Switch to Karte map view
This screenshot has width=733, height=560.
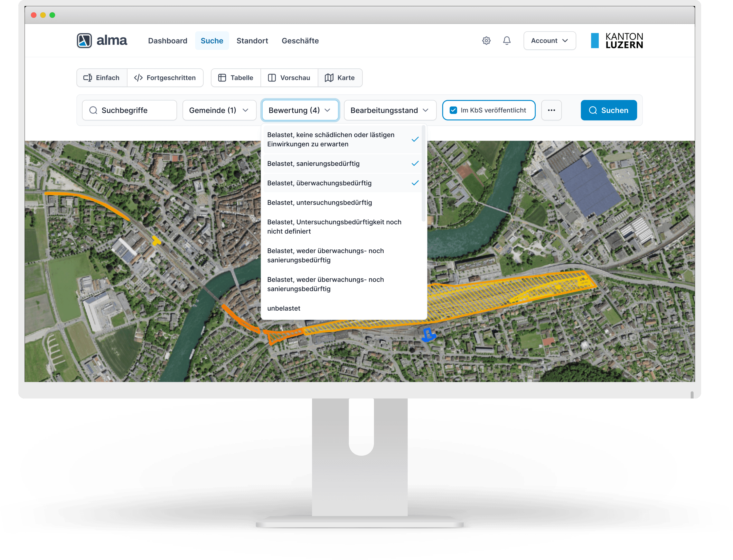340,78
